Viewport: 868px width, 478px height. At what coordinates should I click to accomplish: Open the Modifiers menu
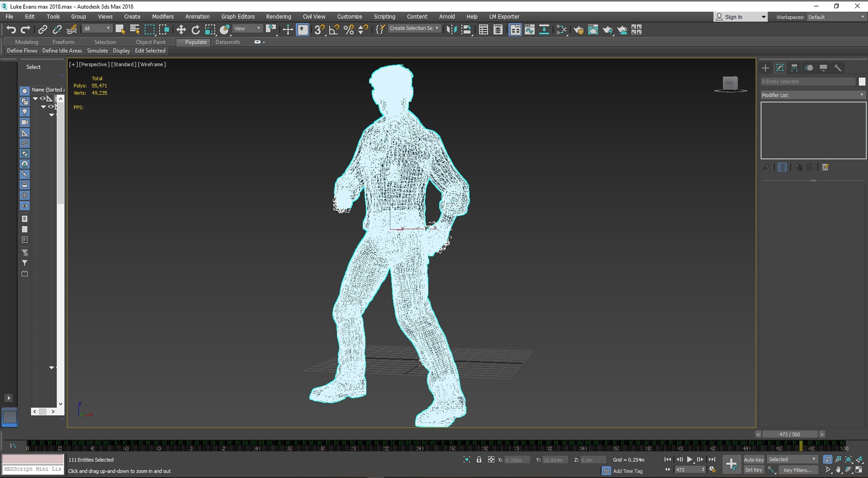[x=163, y=17]
